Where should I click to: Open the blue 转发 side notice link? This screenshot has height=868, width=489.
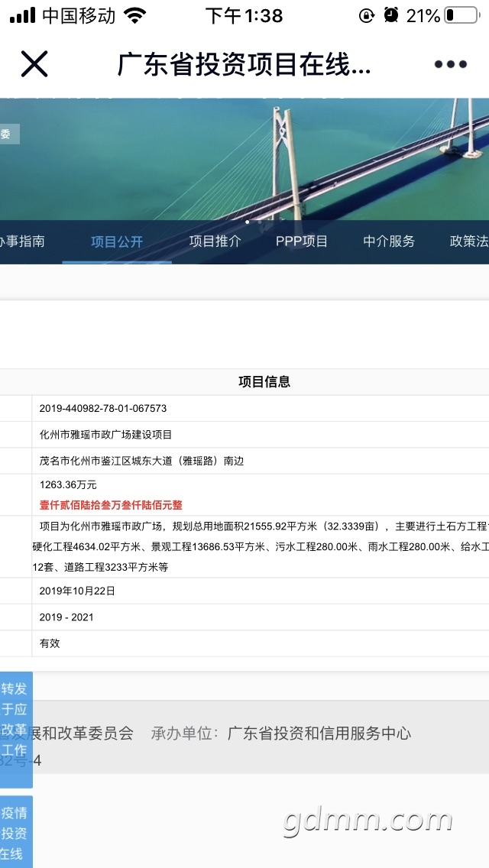(x=15, y=719)
